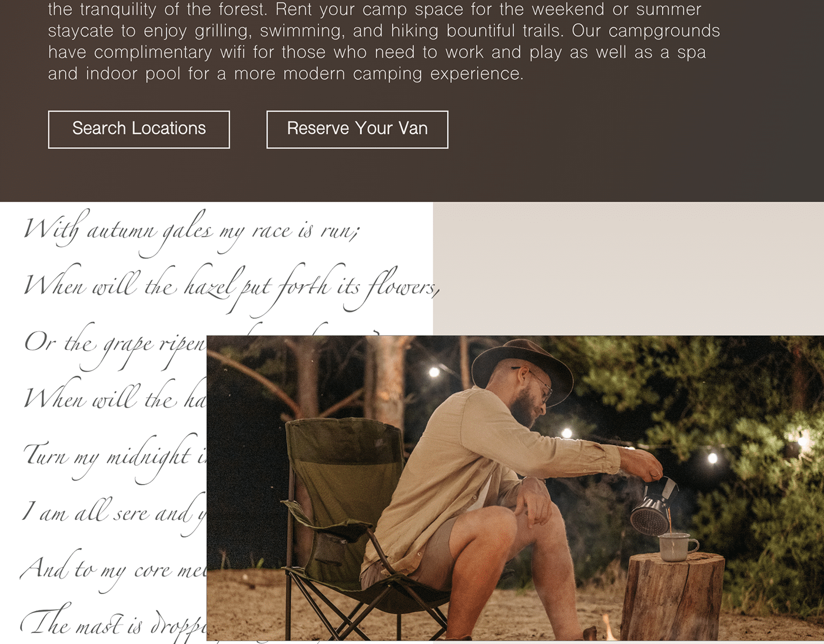This screenshot has width=824, height=644.
Task: Click the beige color block beside the poem
Action: (x=629, y=269)
